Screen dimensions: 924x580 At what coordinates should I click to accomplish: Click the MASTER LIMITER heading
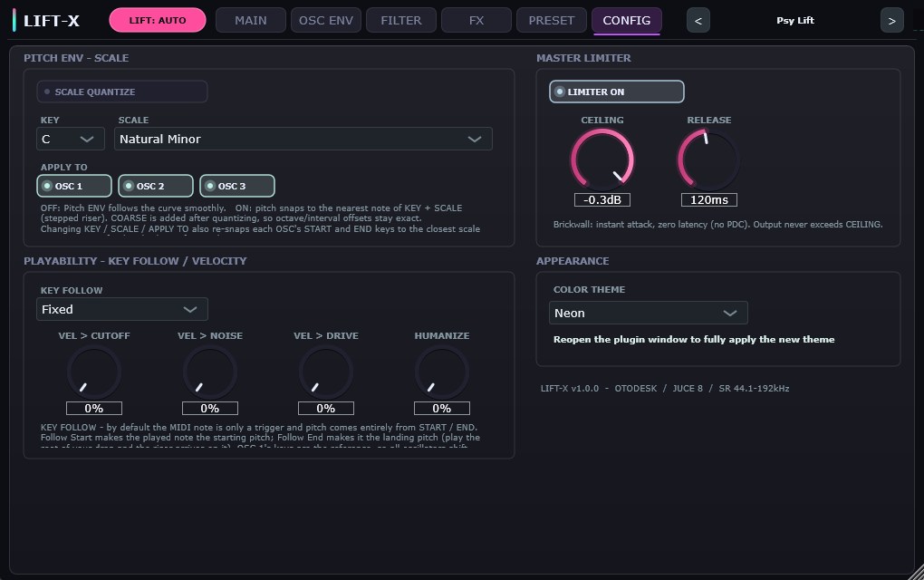(x=583, y=58)
